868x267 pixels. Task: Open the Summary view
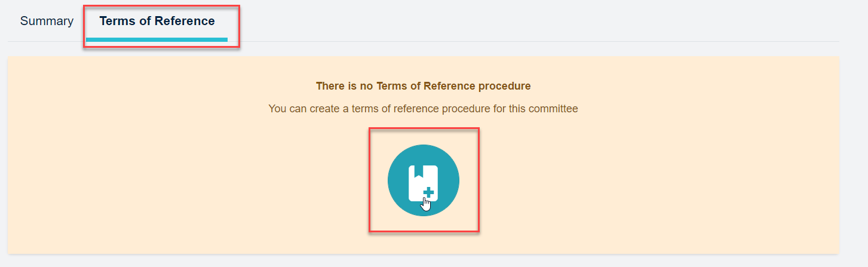47,22
